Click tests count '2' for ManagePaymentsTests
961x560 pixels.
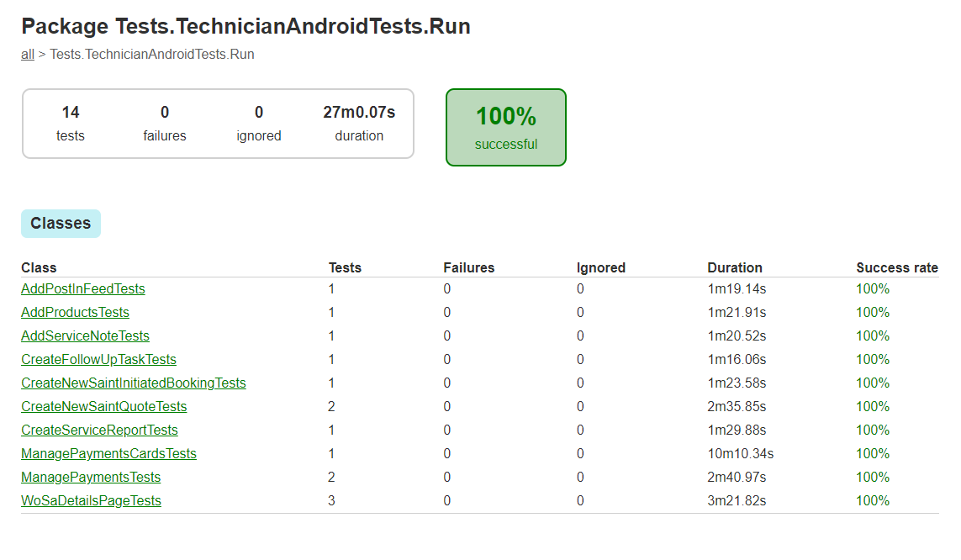tap(331, 478)
